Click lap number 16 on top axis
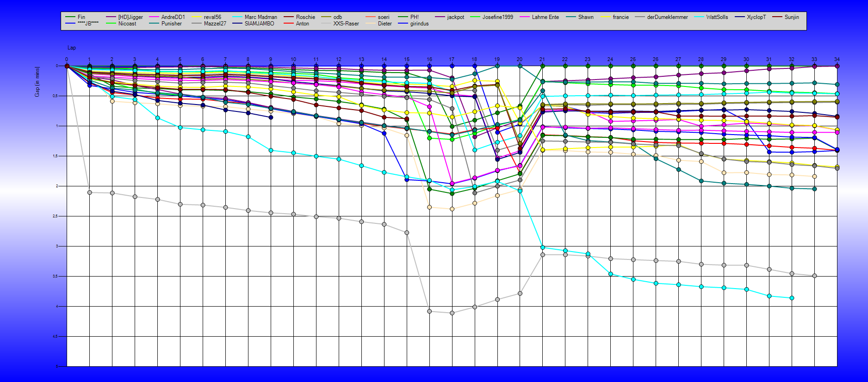Screen dimensions: 868x382 (429, 59)
